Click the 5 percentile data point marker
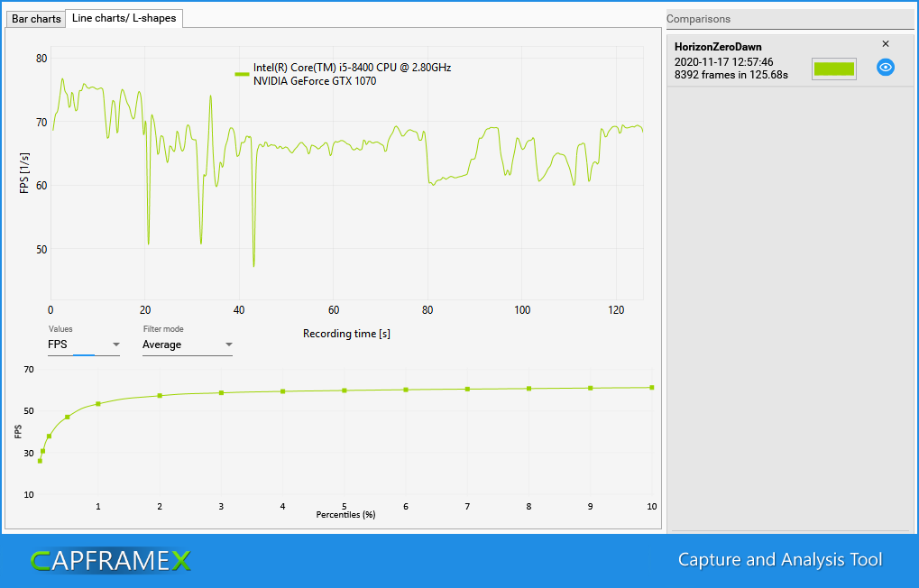Image resolution: width=919 pixels, height=588 pixels. click(344, 390)
